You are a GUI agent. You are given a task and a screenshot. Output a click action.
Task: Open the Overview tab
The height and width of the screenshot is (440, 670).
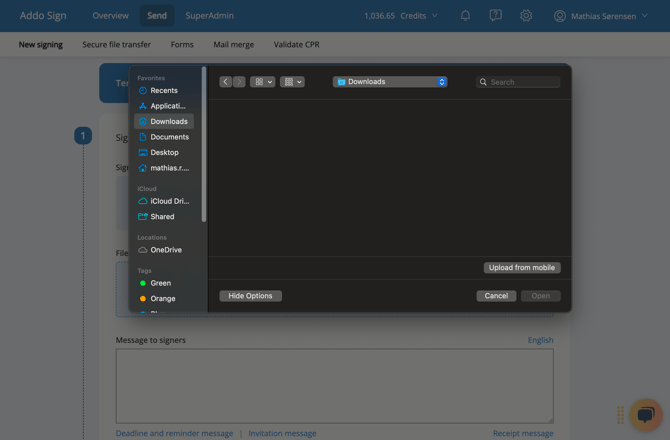[110, 16]
